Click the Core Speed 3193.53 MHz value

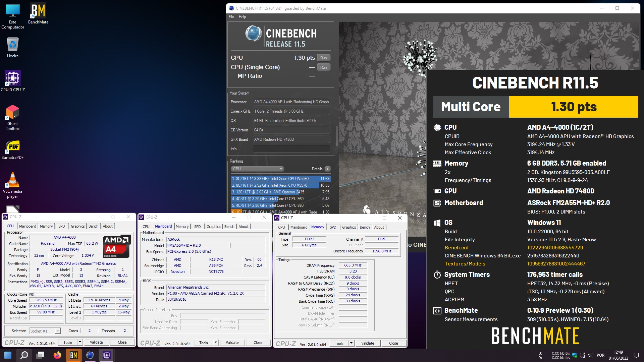point(46,300)
